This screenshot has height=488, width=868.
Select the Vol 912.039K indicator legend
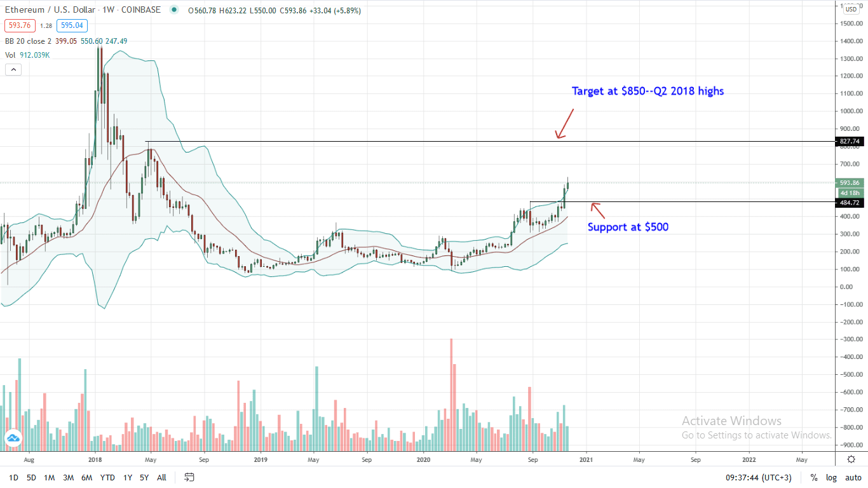(x=28, y=55)
